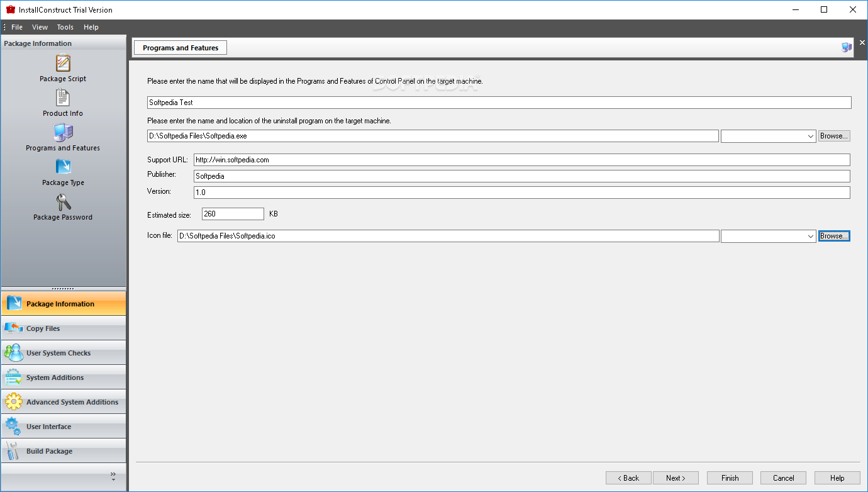Click the uninstall program path field
Image resolution: width=868 pixels, height=492 pixels.
pos(433,136)
